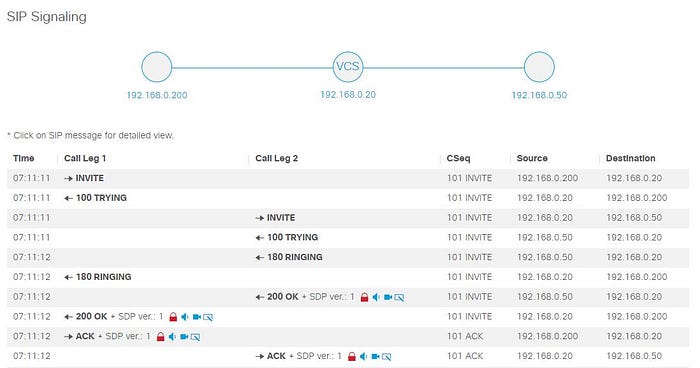Click the video camera icon in Call Leg 1 200 OK row
700x368 pixels.
[x=197, y=317]
